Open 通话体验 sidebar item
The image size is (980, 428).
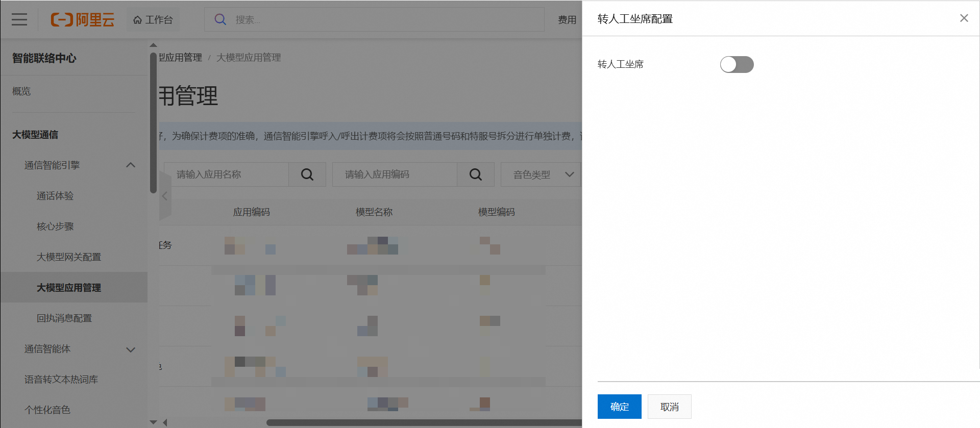(55, 196)
